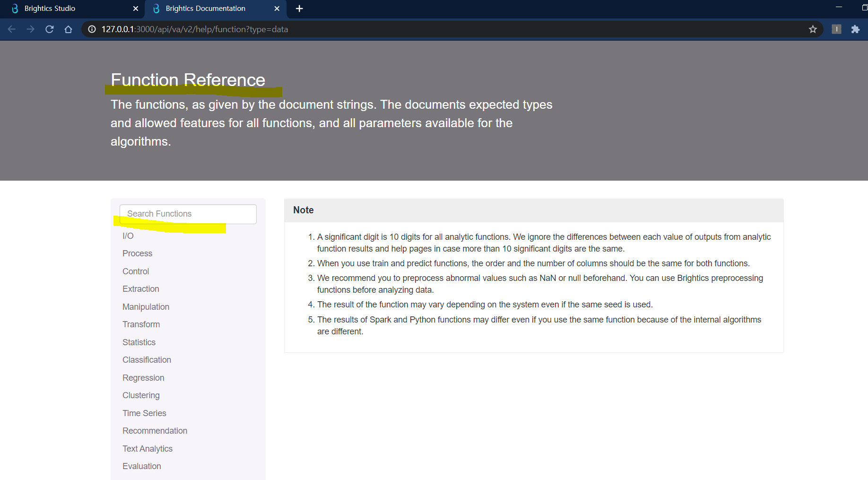
Task: Click note about Spark and Python functions
Action: (539, 325)
